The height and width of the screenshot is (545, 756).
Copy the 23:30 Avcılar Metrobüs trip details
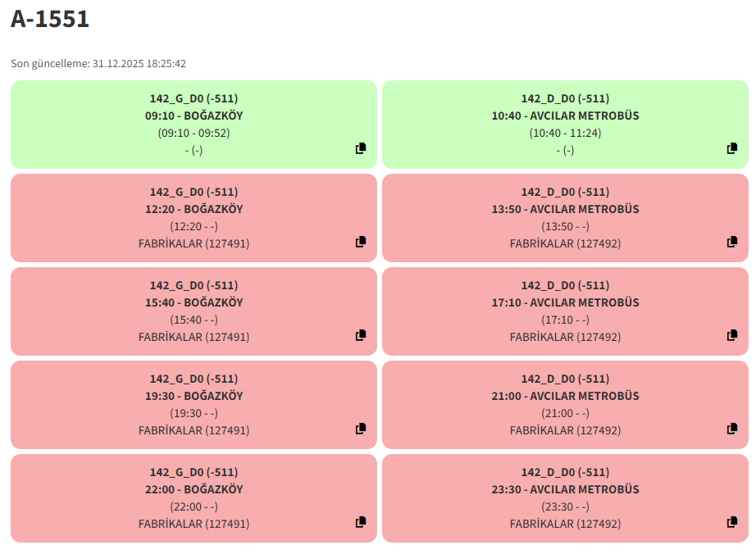pyautogui.click(x=732, y=522)
